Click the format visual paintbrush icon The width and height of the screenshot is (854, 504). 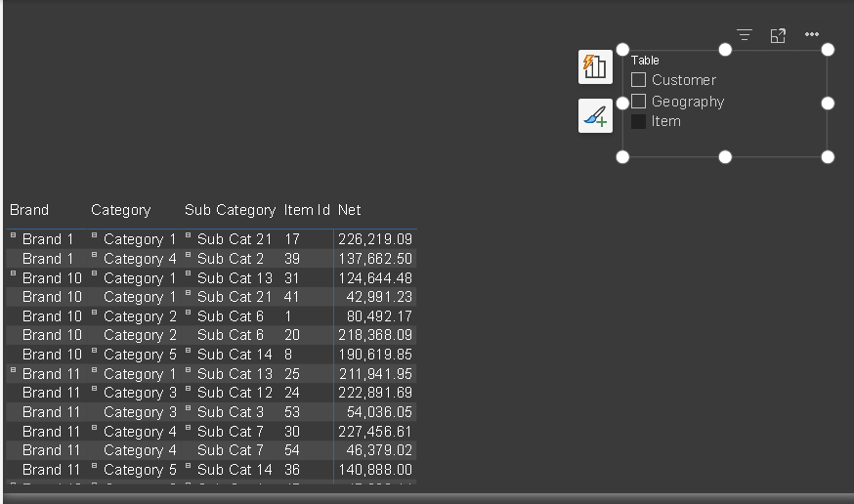[x=595, y=116]
